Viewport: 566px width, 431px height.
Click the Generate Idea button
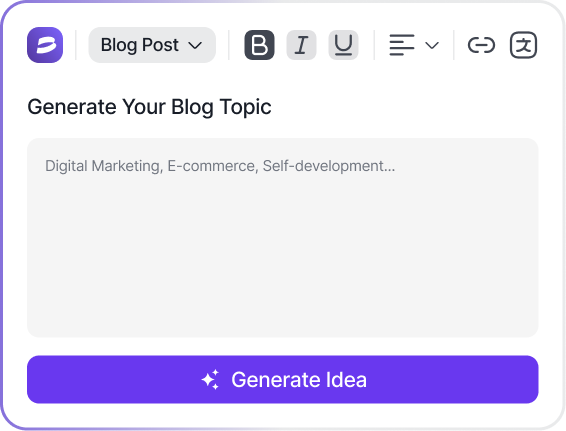click(283, 379)
